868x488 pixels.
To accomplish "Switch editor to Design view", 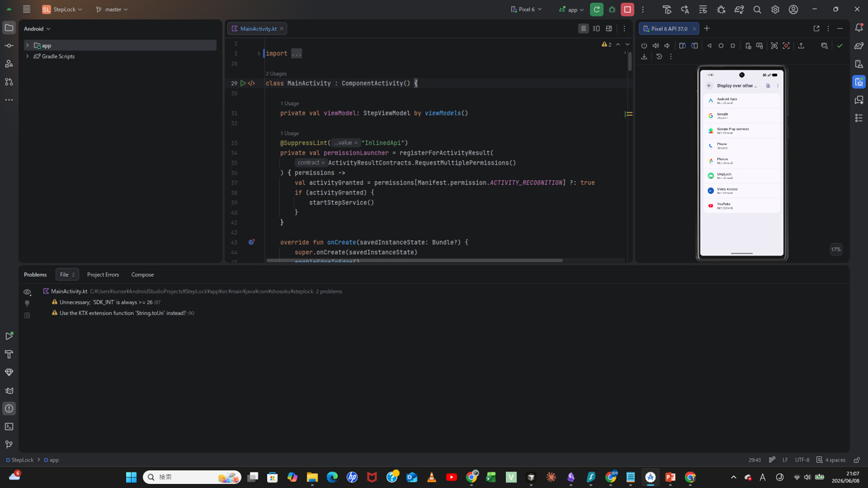I will (x=609, y=28).
